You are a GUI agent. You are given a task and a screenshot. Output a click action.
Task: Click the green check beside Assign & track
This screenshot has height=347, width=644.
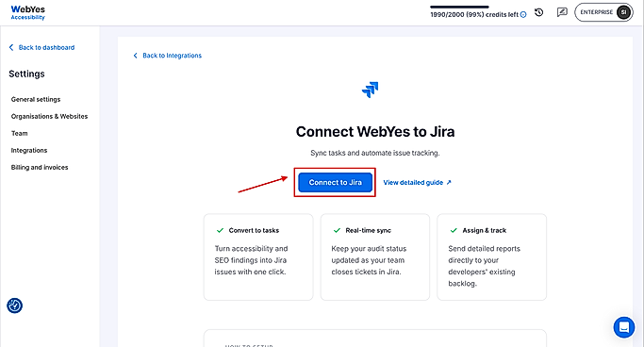pos(454,230)
